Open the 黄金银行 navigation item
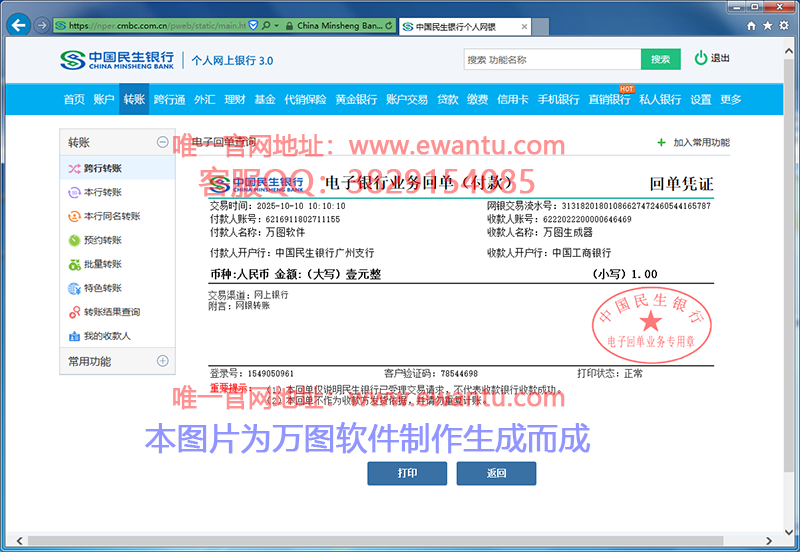800x552 pixels. point(356,99)
